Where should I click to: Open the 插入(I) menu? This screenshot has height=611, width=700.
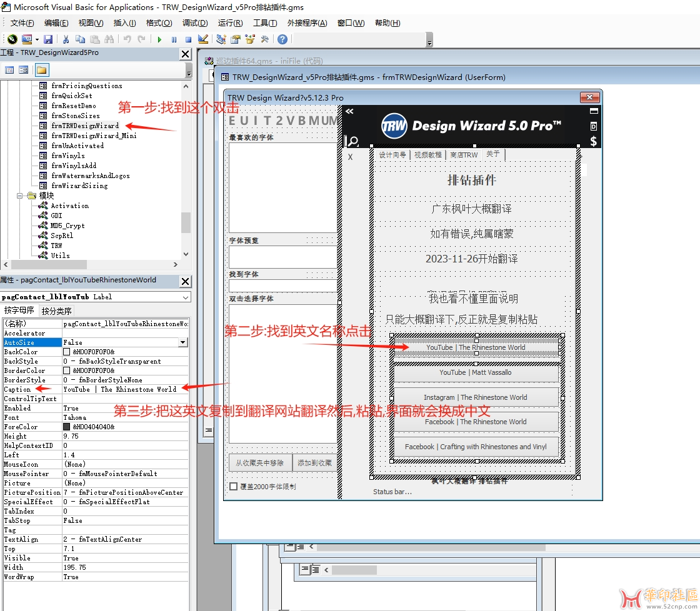124,22
